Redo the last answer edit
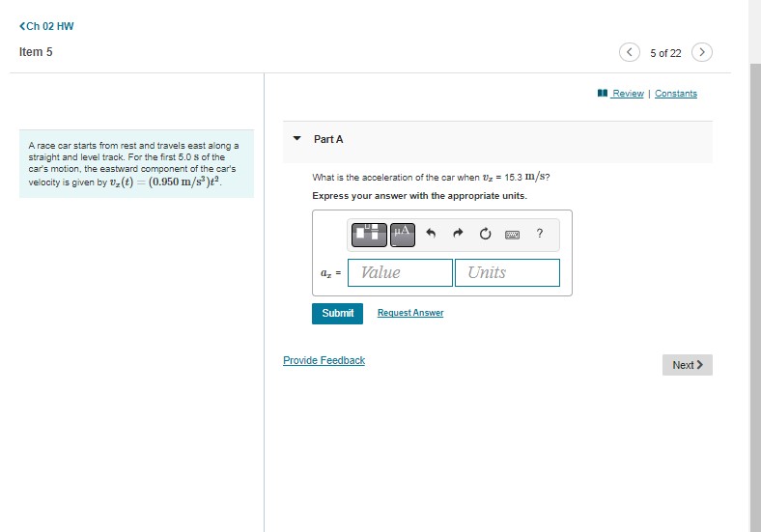Image resolution: width=761 pixels, height=532 pixels. [458, 234]
